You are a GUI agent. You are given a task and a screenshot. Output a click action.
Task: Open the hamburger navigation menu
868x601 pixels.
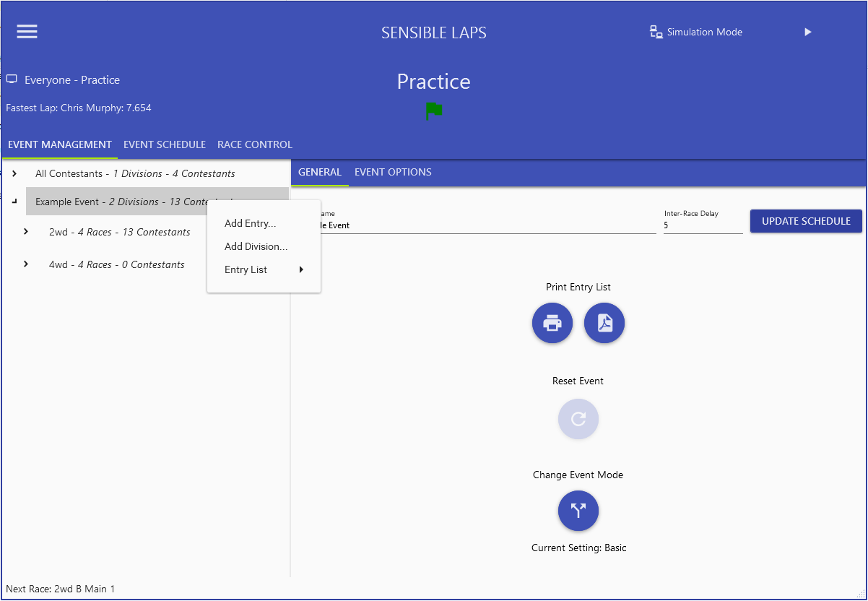tap(27, 31)
